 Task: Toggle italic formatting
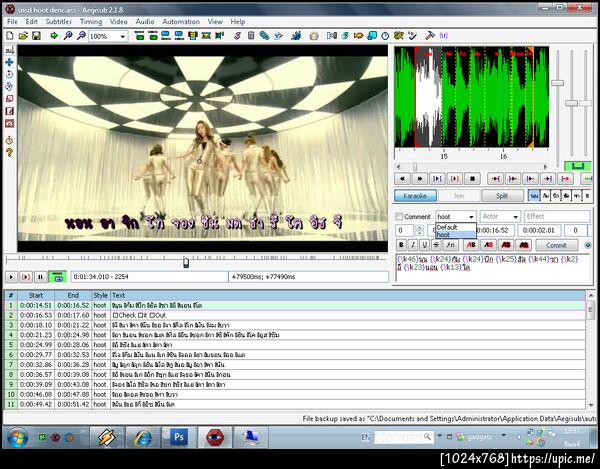point(413,245)
